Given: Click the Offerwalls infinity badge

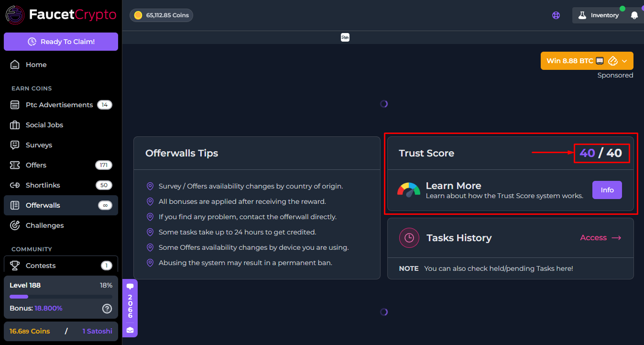Looking at the screenshot, I should [x=105, y=205].
